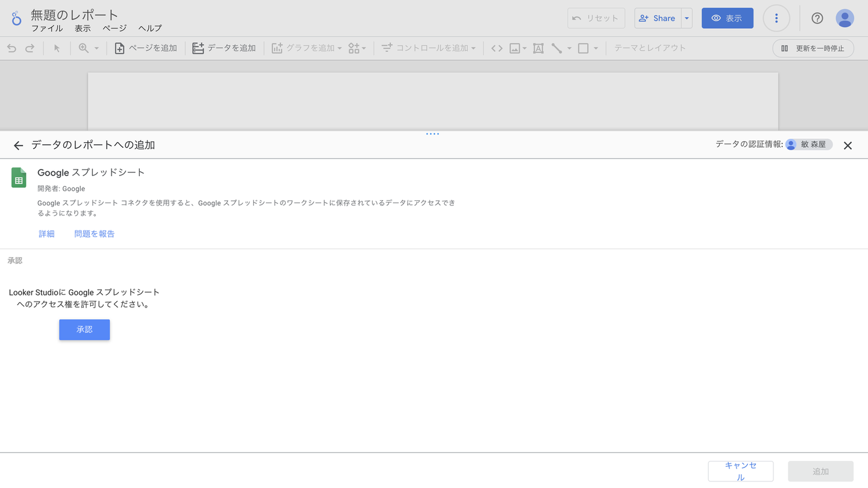Expand the shape type dropdown arrow
Image resolution: width=868 pixels, height=488 pixels.
[x=596, y=48]
